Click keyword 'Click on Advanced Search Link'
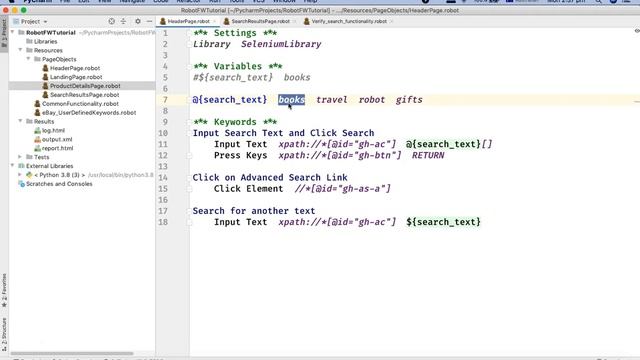This screenshot has height=360, width=640. click(x=270, y=178)
